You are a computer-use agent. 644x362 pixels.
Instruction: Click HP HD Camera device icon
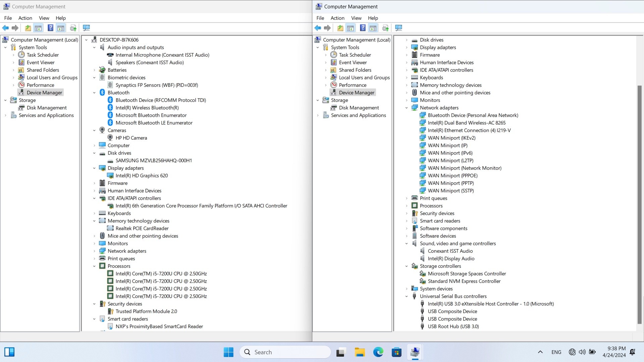(x=110, y=138)
